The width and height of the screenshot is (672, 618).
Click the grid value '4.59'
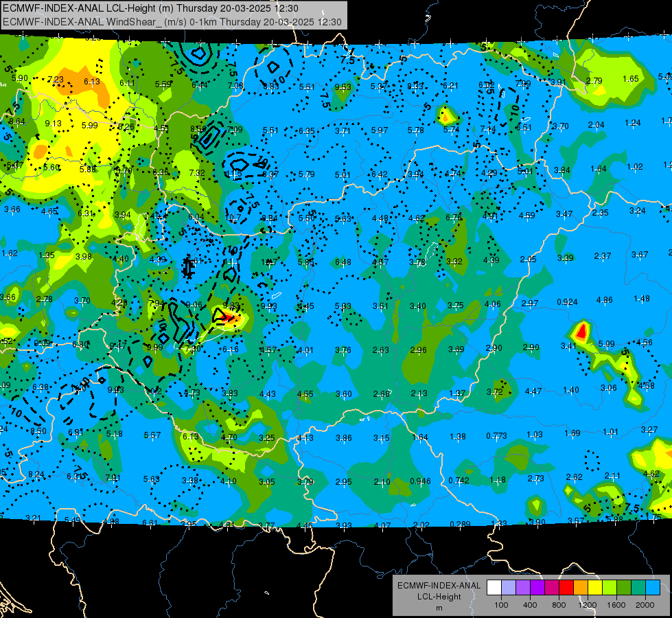point(526,216)
